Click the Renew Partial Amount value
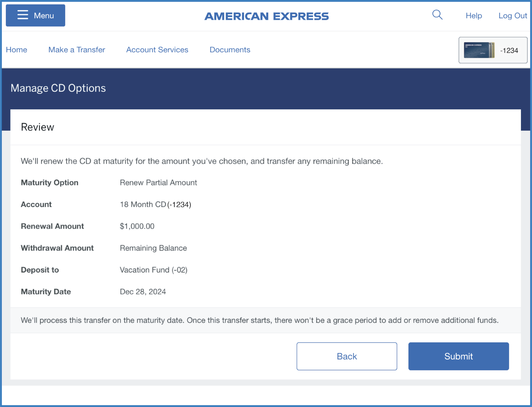 (158, 183)
